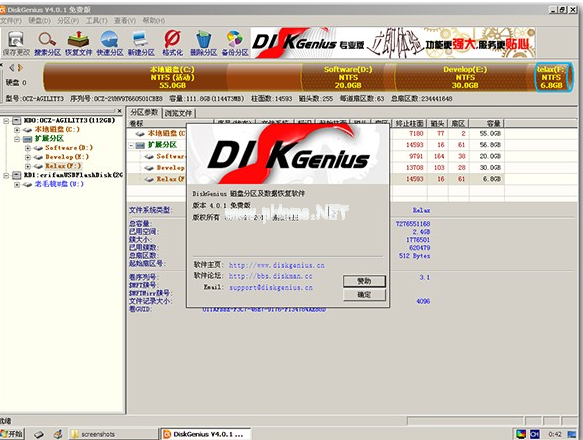
Task: Open the DiskGenius 专业版 banner advertisement
Action: [393, 43]
